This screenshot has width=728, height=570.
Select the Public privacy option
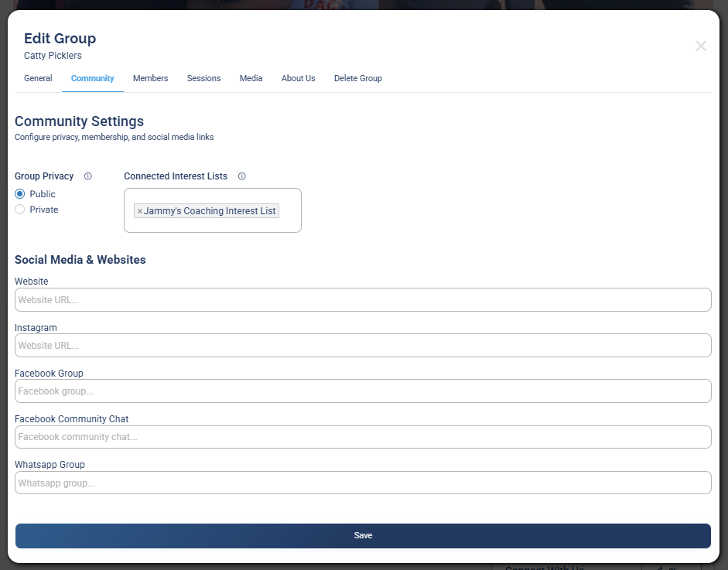pyautogui.click(x=19, y=194)
